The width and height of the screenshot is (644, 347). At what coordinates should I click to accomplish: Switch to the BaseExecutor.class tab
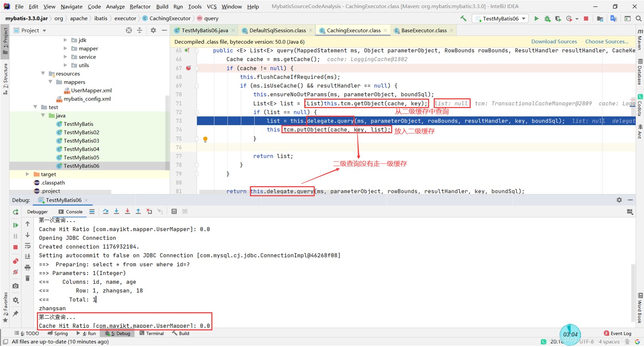[x=424, y=30]
